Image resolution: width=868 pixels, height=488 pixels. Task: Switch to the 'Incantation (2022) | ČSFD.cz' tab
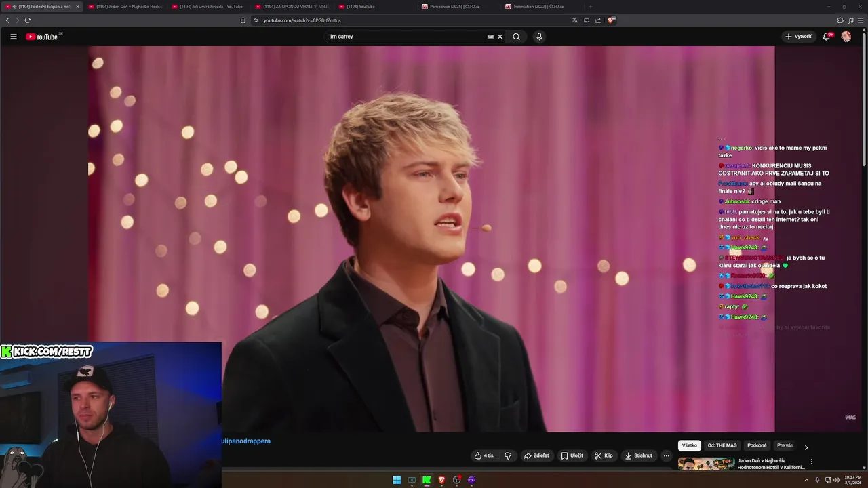[542, 7]
